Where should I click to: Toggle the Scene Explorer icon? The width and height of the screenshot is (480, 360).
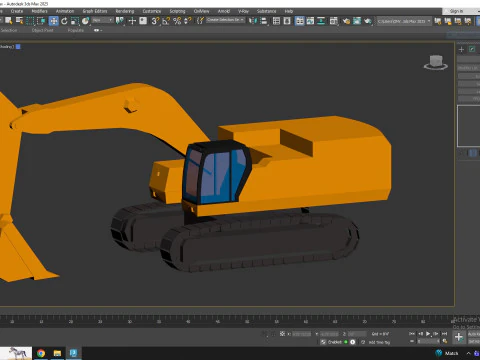[276, 21]
